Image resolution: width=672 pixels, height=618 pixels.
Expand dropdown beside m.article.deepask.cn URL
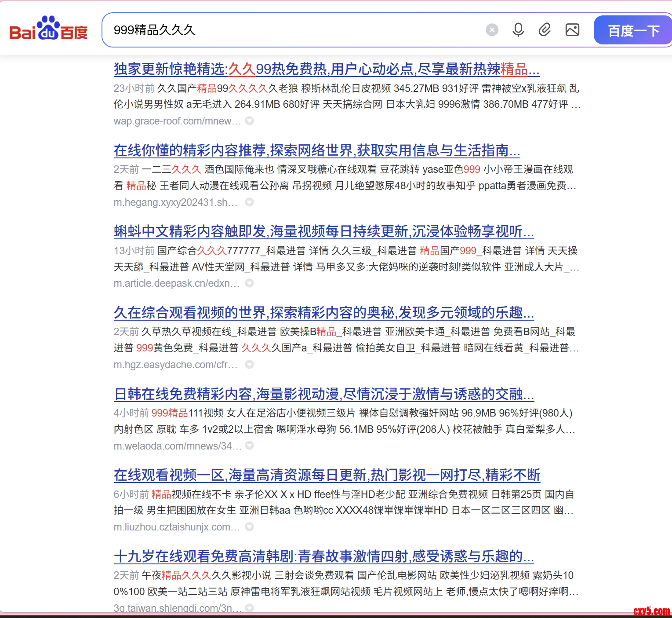point(249,283)
